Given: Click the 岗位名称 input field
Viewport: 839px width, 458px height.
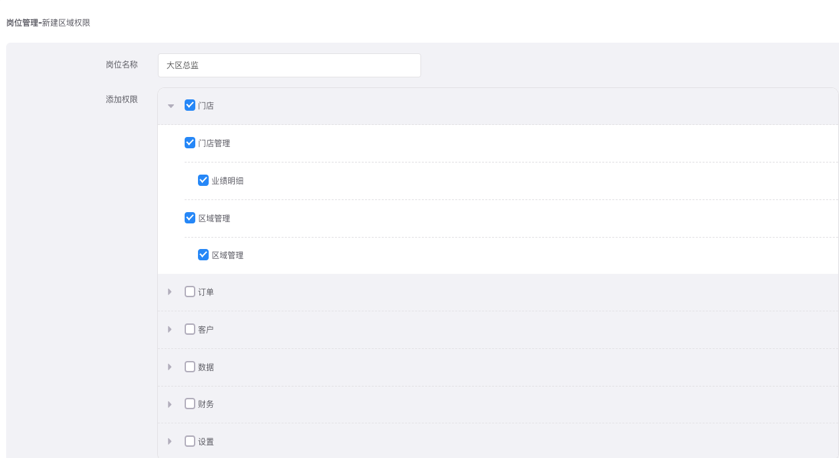Looking at the screenshot, I should coord(289,66).
